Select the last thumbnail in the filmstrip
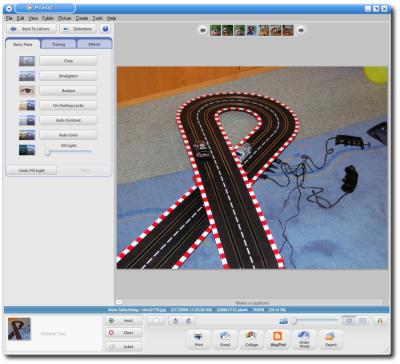This screenshot has height=364, width=400. tap(288, 30)
